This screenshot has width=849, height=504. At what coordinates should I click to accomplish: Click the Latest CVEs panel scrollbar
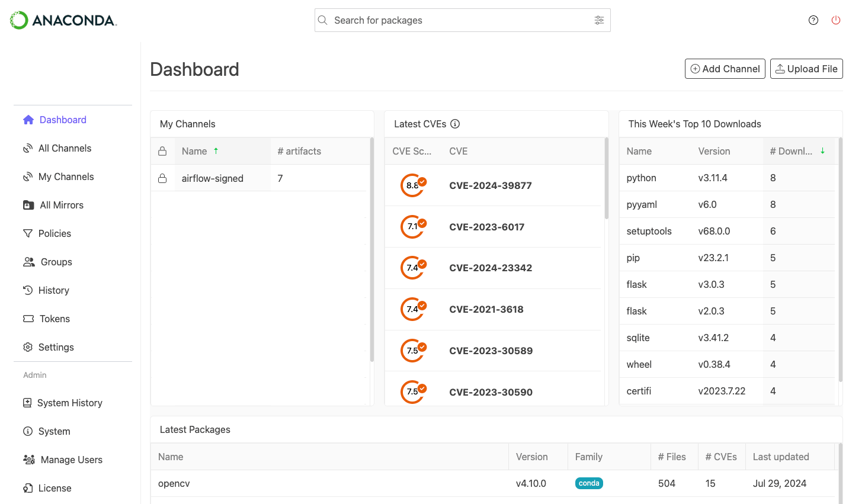(606, 178)
